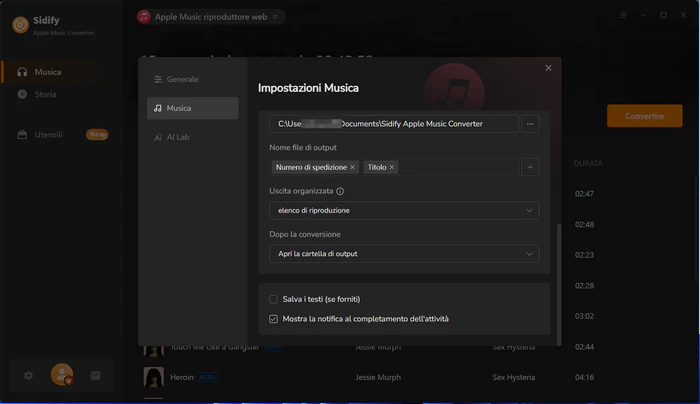This screenshot has width=700, height=404.
Task: Click the 03:02 duration value
Action: (584, 317)
